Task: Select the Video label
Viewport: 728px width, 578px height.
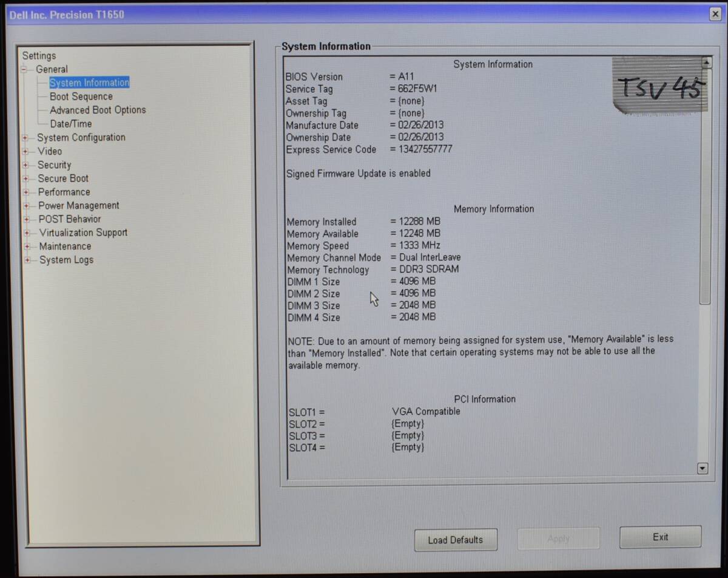Action: [x=50, y=151]
